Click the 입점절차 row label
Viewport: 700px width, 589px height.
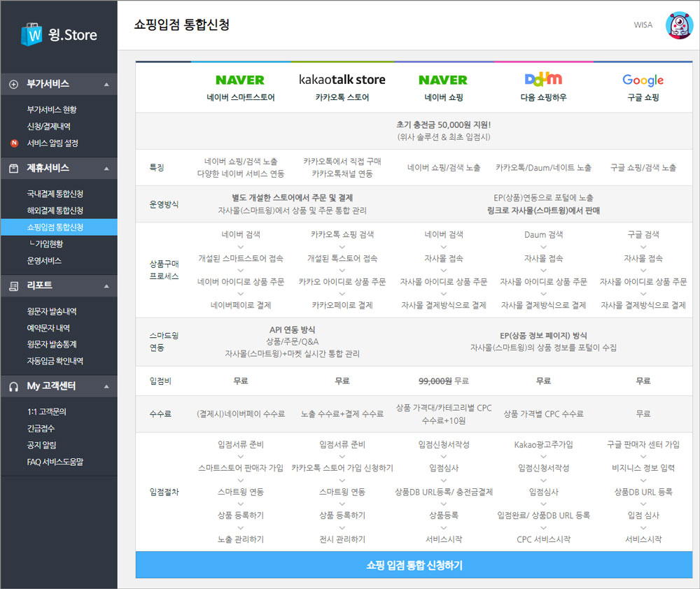164,492
